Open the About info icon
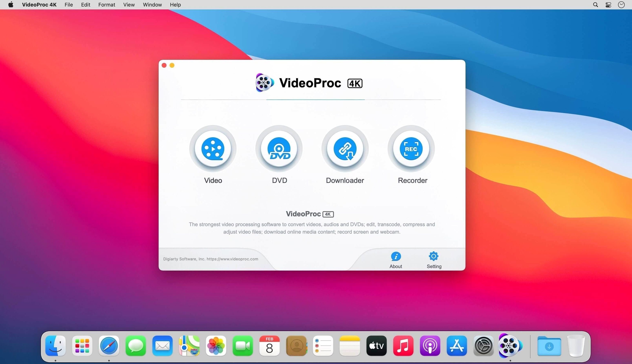 [x=396, y=256]
